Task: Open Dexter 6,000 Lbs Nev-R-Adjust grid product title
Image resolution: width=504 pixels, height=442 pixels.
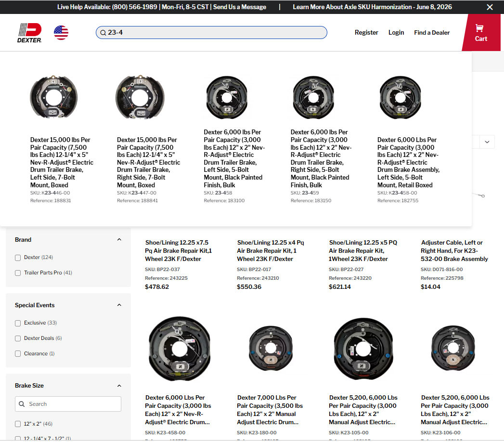Action: (178, 410)
